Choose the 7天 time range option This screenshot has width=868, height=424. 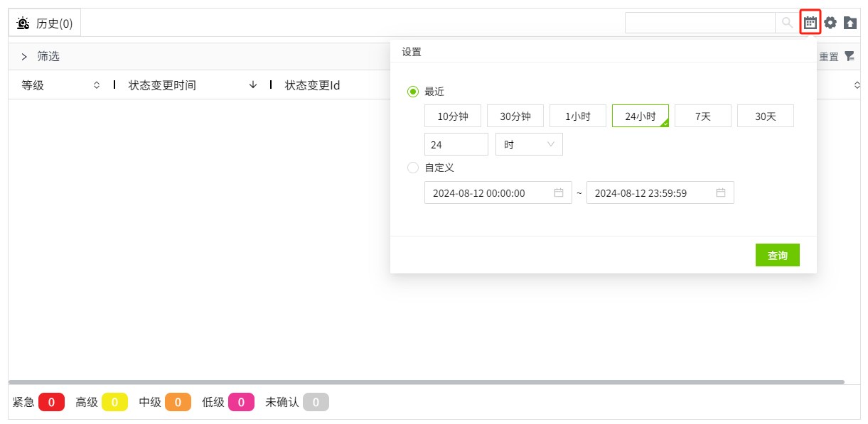(702, 116)
